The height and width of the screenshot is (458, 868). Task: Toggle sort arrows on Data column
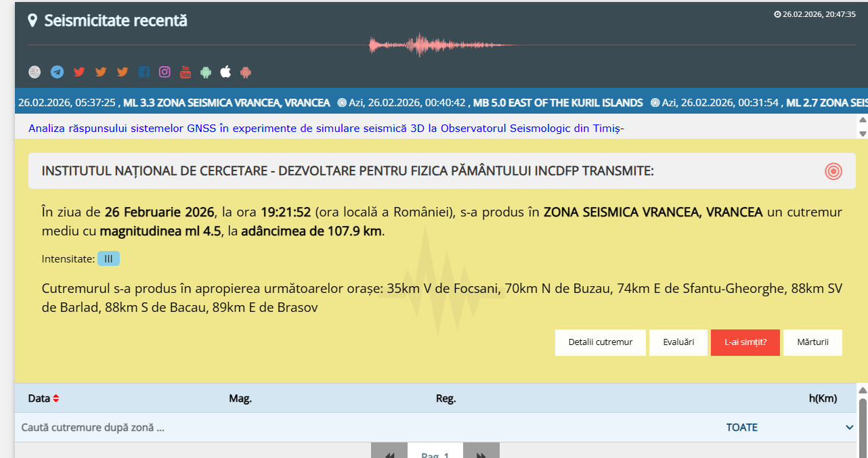click(56, 398)
